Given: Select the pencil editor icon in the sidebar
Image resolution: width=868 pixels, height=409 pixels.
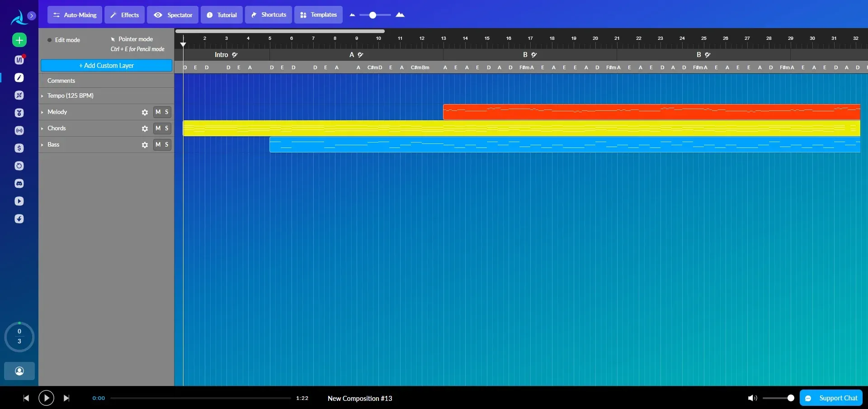Looking at the screenshot, I should pyautogui.click(x=19, y=78).
